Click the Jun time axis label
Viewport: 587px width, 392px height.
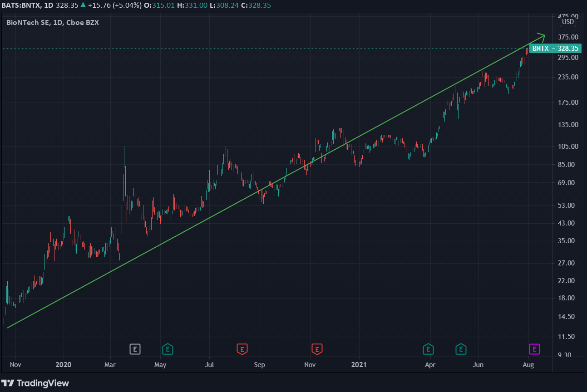point(478,364)
